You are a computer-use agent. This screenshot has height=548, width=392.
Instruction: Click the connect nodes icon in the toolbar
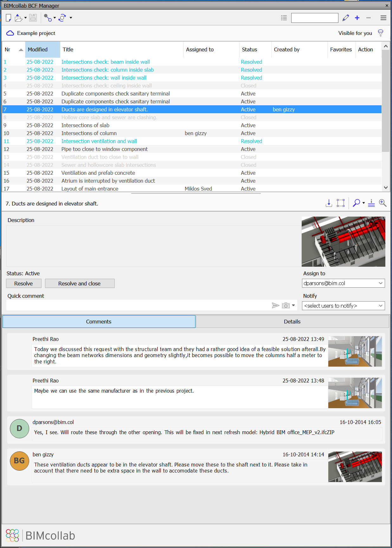pos(48,18)
